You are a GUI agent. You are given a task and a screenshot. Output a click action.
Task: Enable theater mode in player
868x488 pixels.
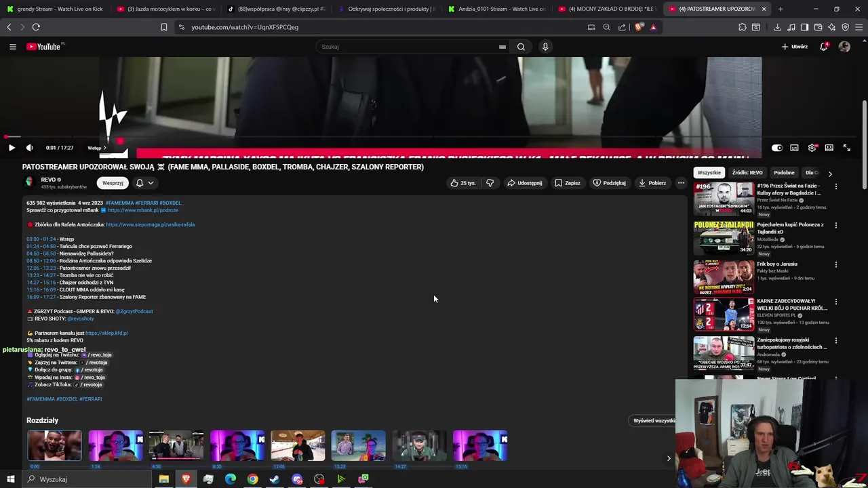coord(829,148)
